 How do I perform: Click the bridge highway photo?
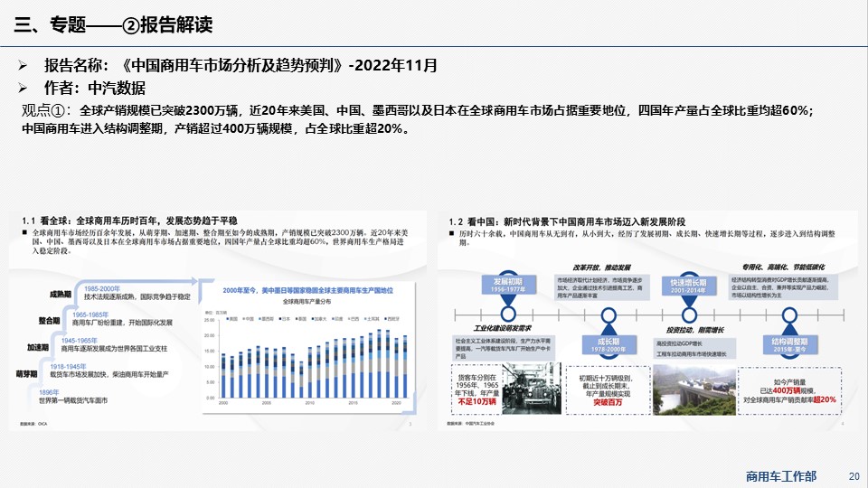(694, 389)
